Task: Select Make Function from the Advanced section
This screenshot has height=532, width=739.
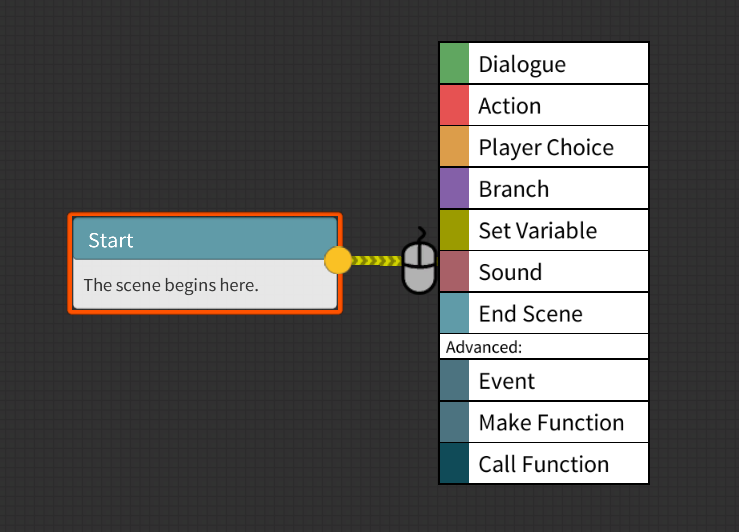Action: click(x=558, y=423)
